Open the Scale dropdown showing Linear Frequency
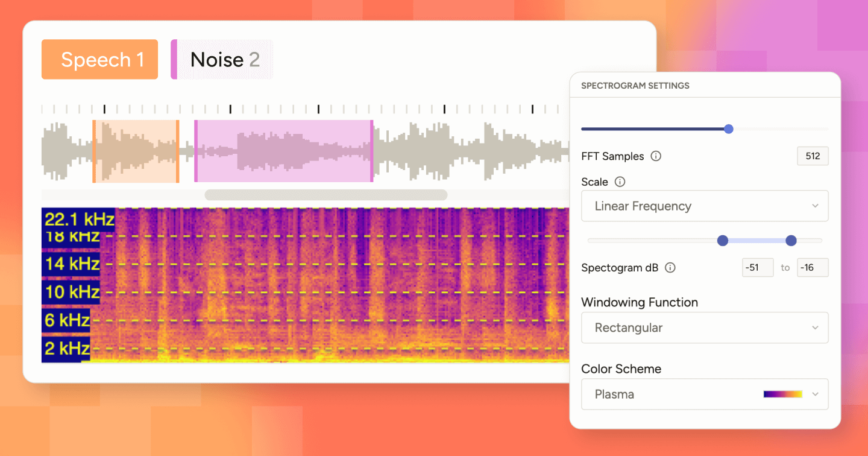The image size is (868, 456). point(704,206)
